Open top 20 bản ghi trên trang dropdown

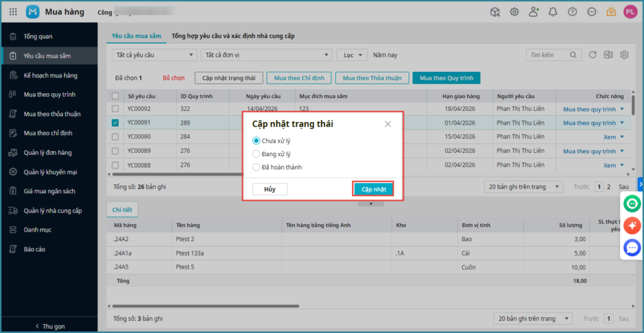click(524, 187)
